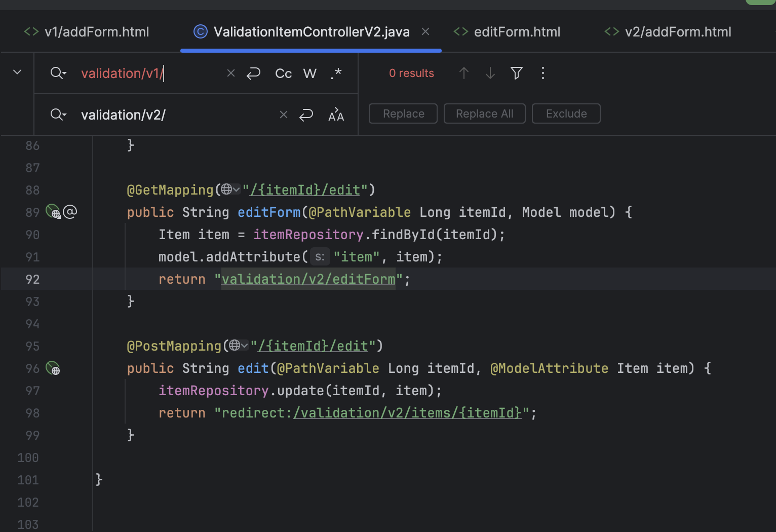This screenshot has height=532, width=776.
Task: Click the Exclude button
Action: 566,113
